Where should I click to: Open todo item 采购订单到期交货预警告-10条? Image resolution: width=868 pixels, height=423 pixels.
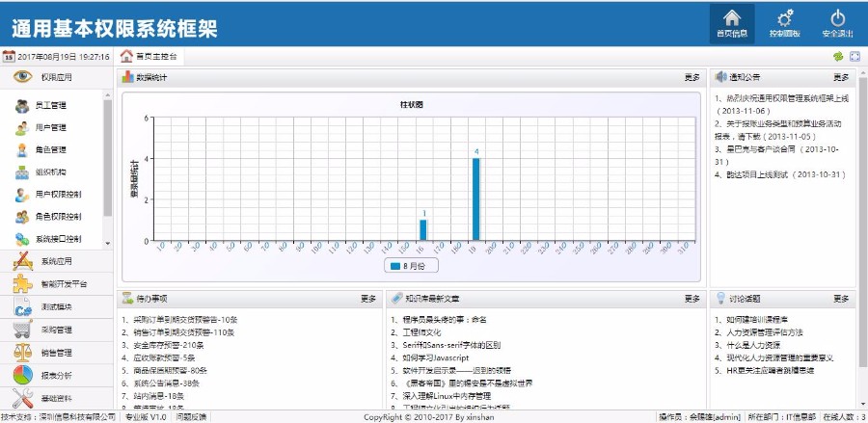(180, 320)
